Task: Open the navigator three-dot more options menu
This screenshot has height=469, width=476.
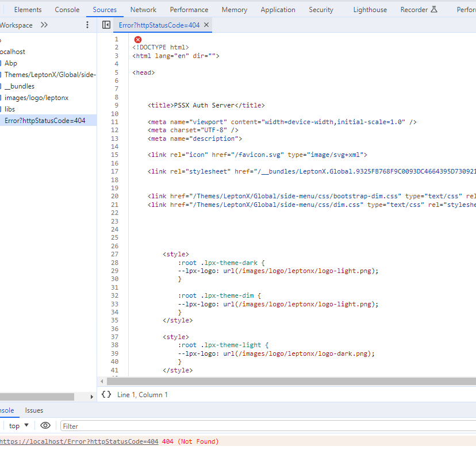Action: tap(87, 25)
